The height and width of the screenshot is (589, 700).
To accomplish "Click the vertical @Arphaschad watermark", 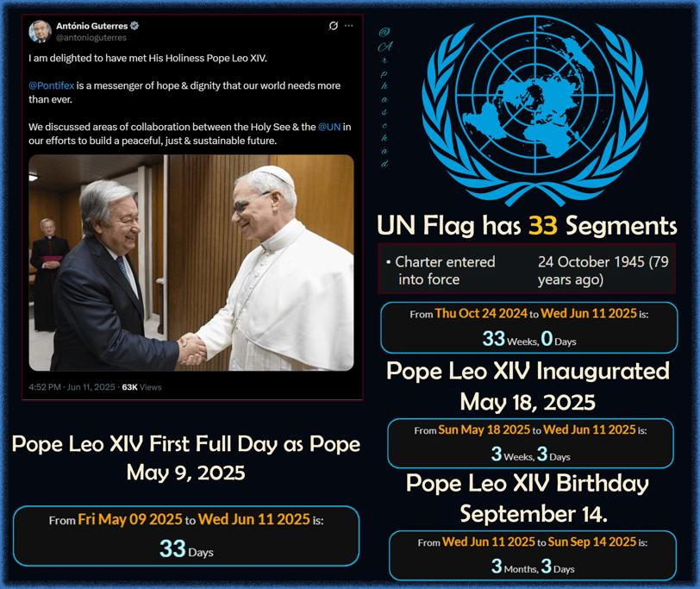I will tap(384, 97).
